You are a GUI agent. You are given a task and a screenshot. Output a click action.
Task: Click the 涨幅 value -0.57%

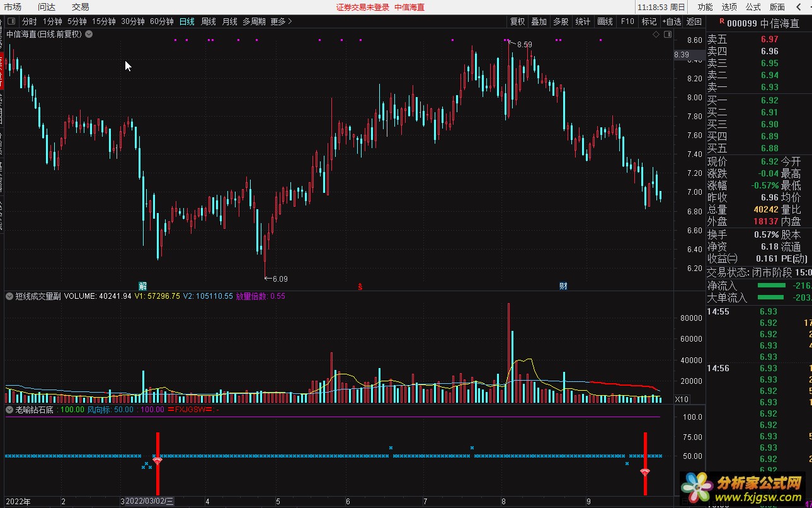[x=764, y=186]
